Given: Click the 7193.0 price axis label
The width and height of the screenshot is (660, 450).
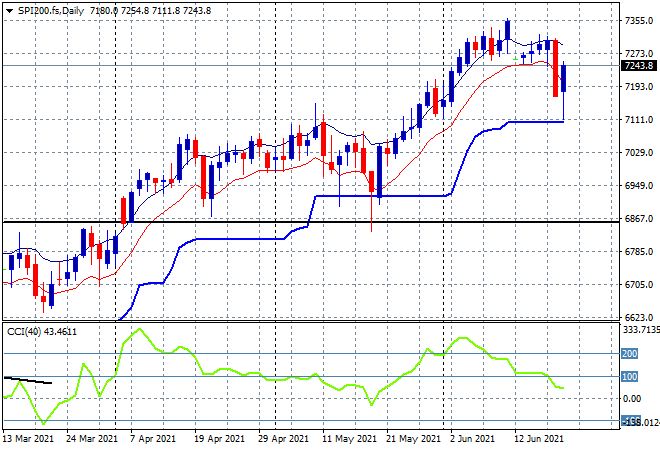Looking at the screenshot, I should click(639, 87).
